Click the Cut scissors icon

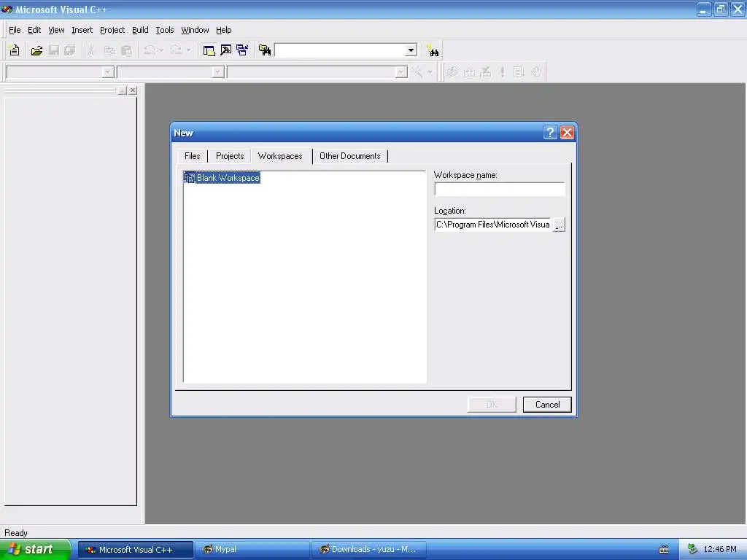(91, 50)
